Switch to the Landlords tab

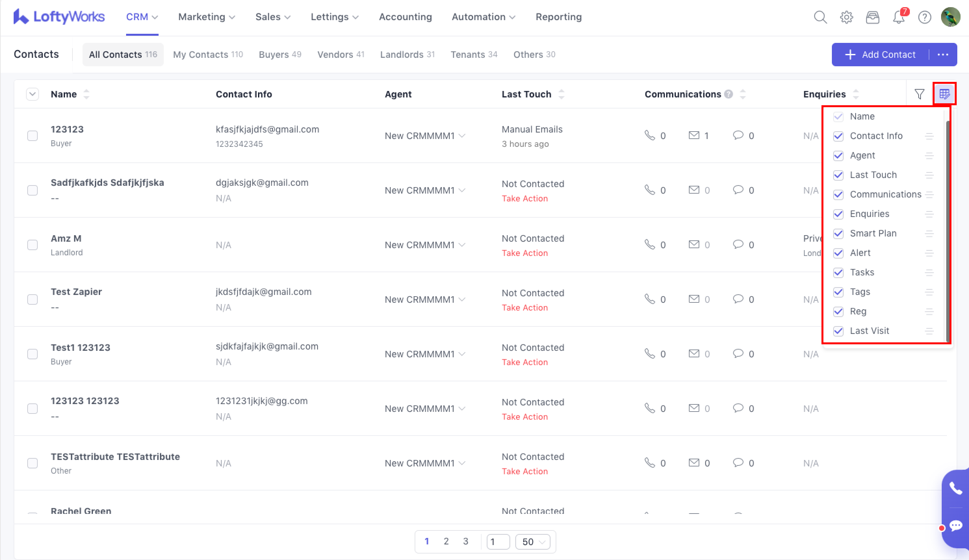click(407, 55)
